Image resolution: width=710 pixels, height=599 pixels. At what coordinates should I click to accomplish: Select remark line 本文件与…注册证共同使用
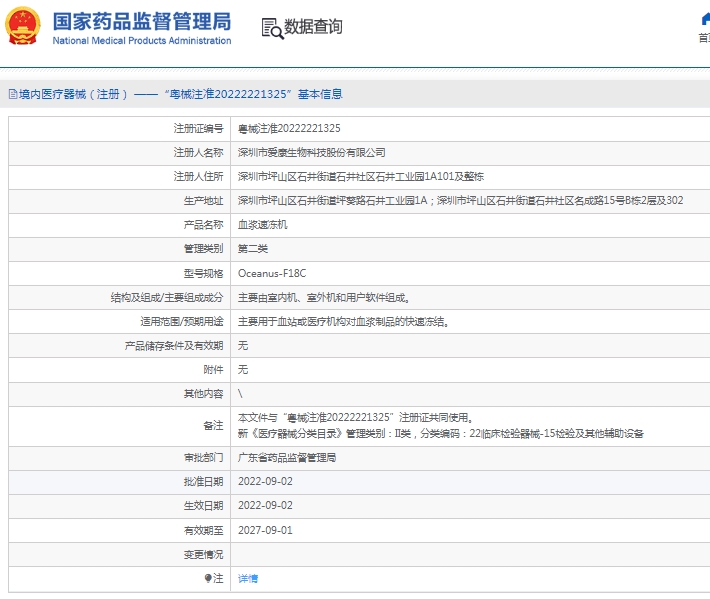pyautogui.click(x=355, y=417)
